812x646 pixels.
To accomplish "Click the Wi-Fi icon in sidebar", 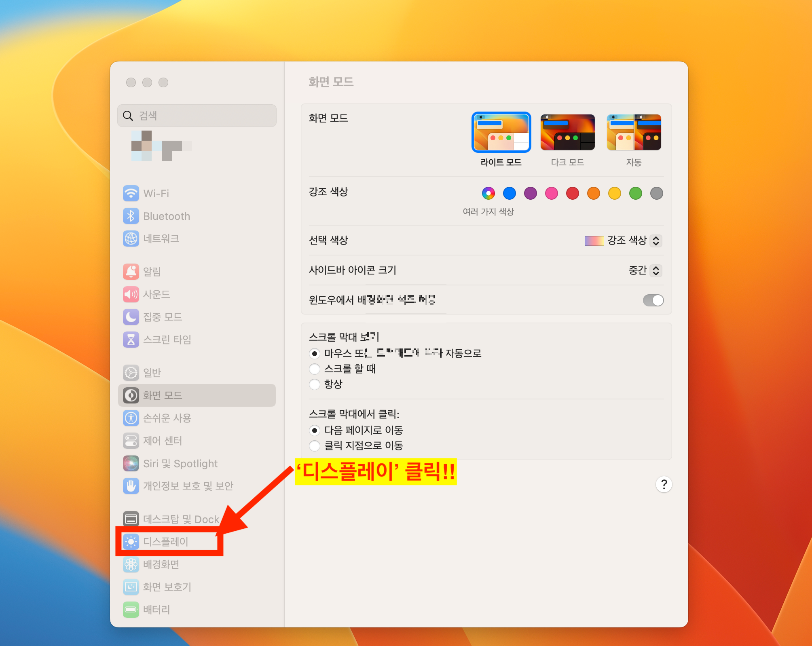I will pos(131,193).
